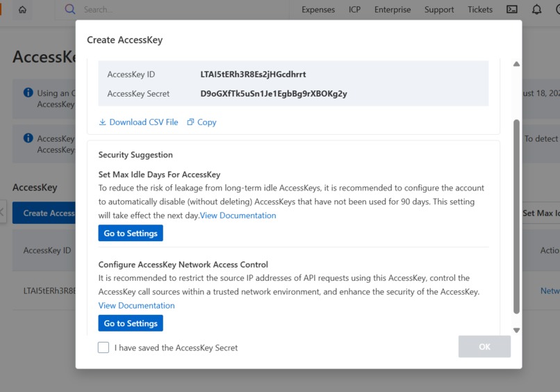Open the Expenses menu
The image size is (560, 392).
318,10
